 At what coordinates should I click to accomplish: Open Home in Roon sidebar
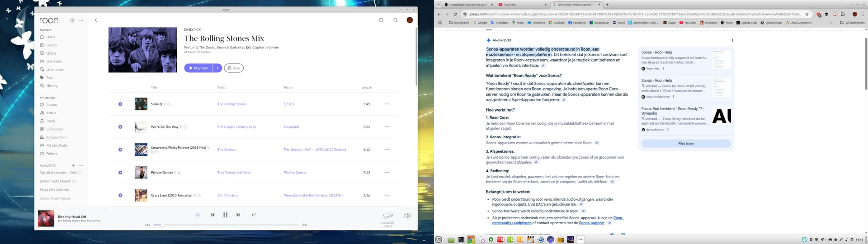pos(51,37)
